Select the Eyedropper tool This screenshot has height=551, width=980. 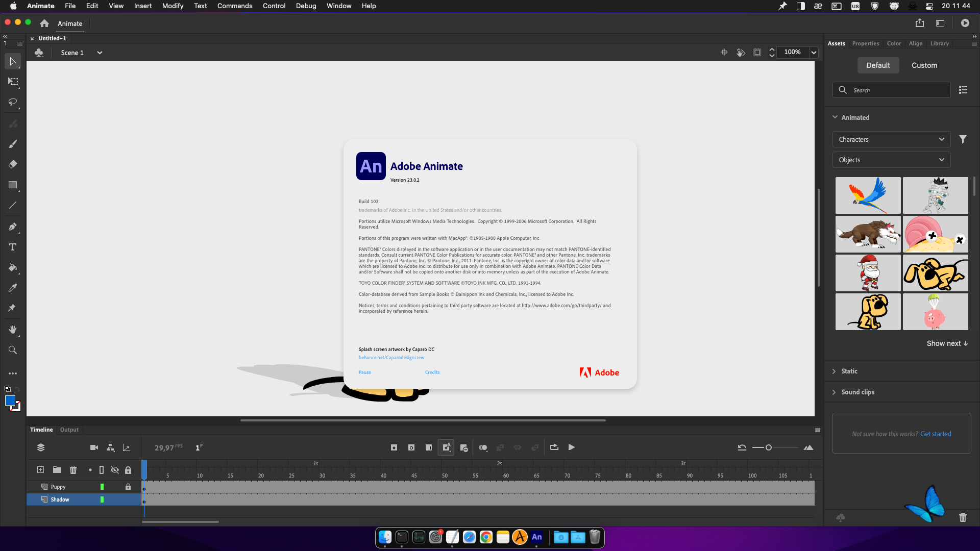[13, 288]
